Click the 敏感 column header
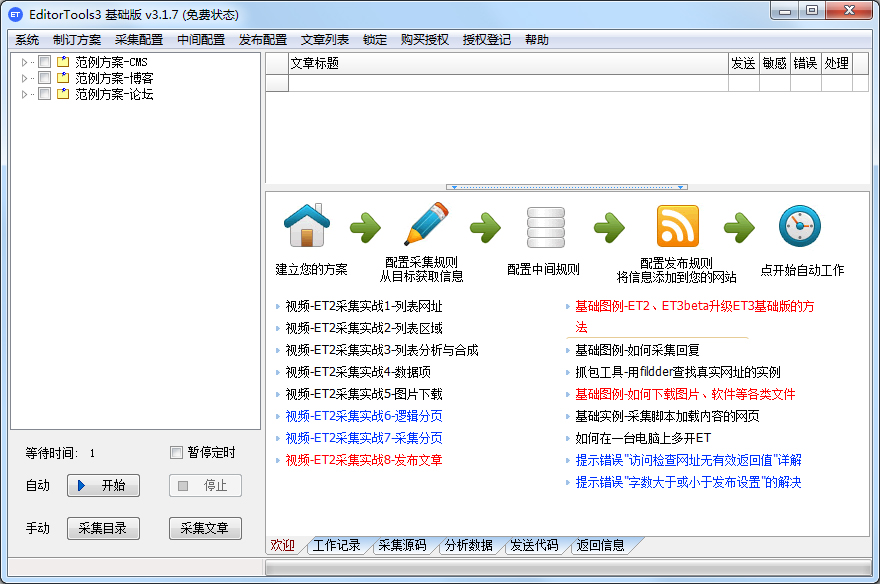 click(774, 63)
